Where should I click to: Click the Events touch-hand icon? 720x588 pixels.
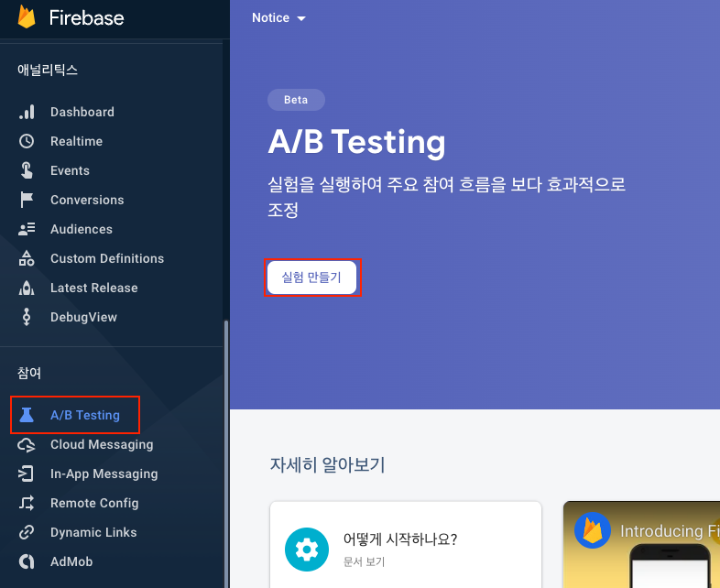tap(27, 170)
